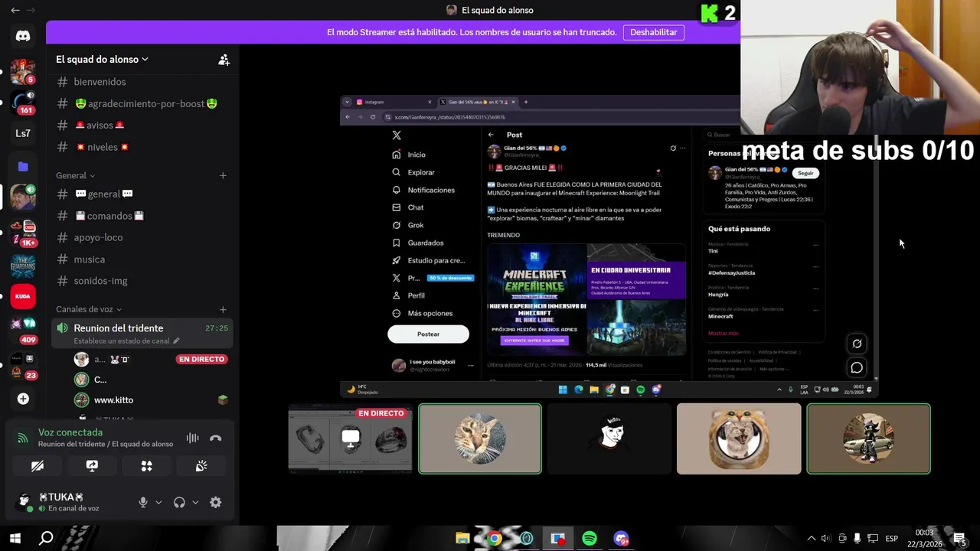Open the niveles channel
980x551 pixels.
pyautogui.click(x=142, y=147)
